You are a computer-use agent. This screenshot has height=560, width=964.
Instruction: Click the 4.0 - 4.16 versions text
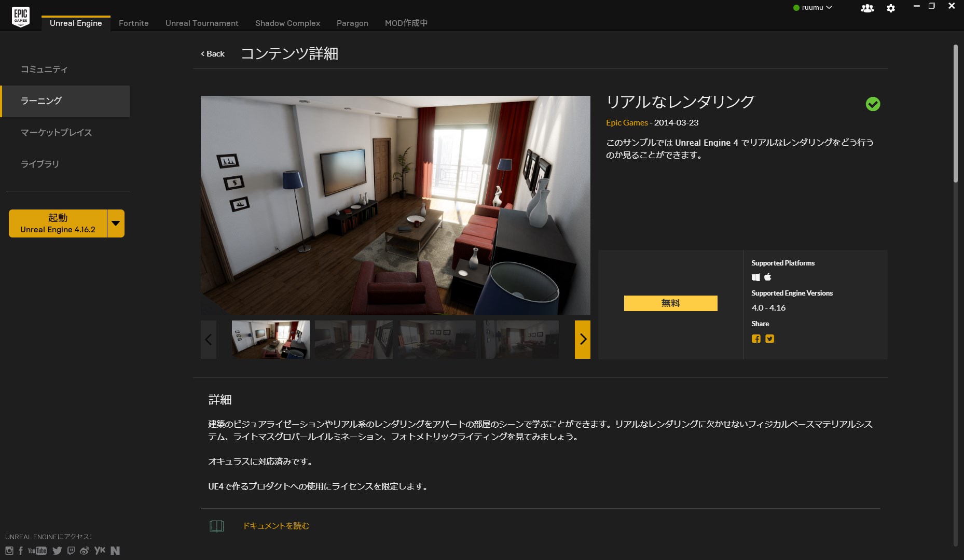(768, 308)
